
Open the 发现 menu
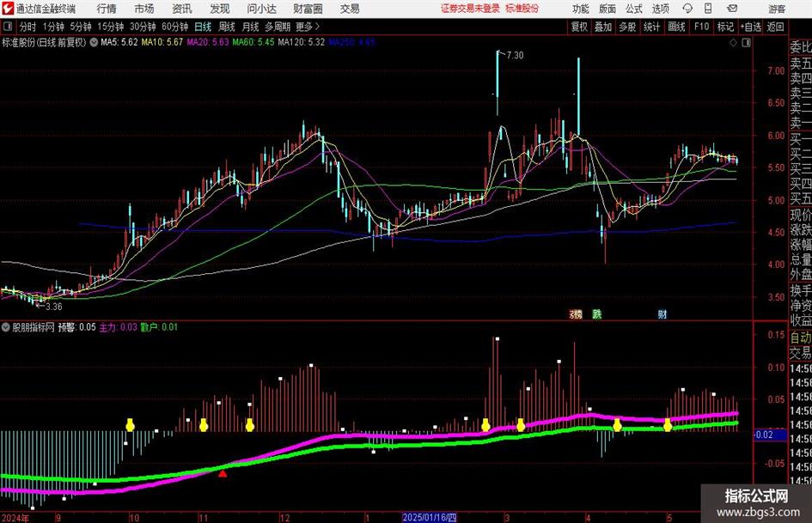pyautogui.click(x=220, y=9)
